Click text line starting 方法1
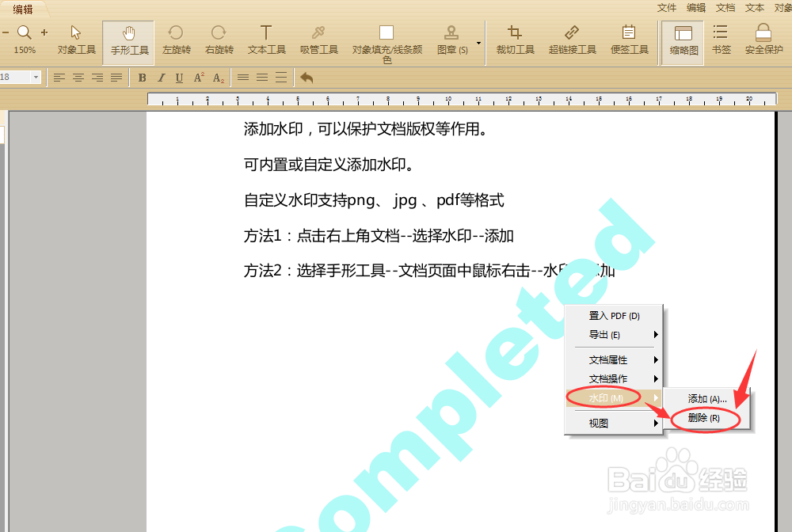 tap(379, 236)
